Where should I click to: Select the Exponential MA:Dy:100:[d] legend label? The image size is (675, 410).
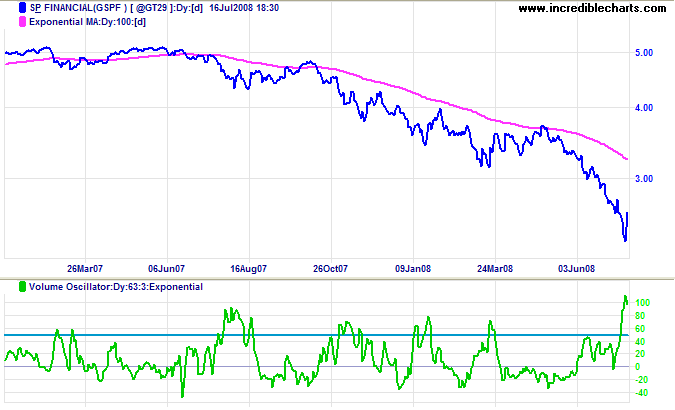point(87,22)
